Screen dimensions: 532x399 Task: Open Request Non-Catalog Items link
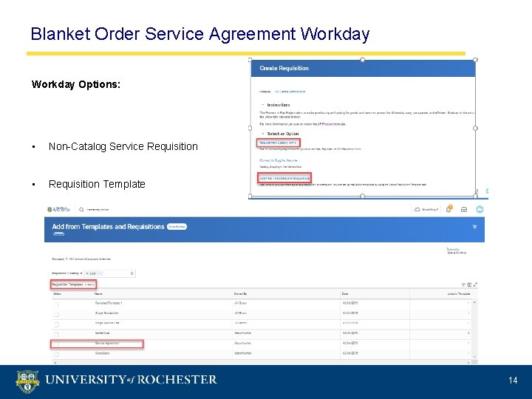(x=278, y=143)
